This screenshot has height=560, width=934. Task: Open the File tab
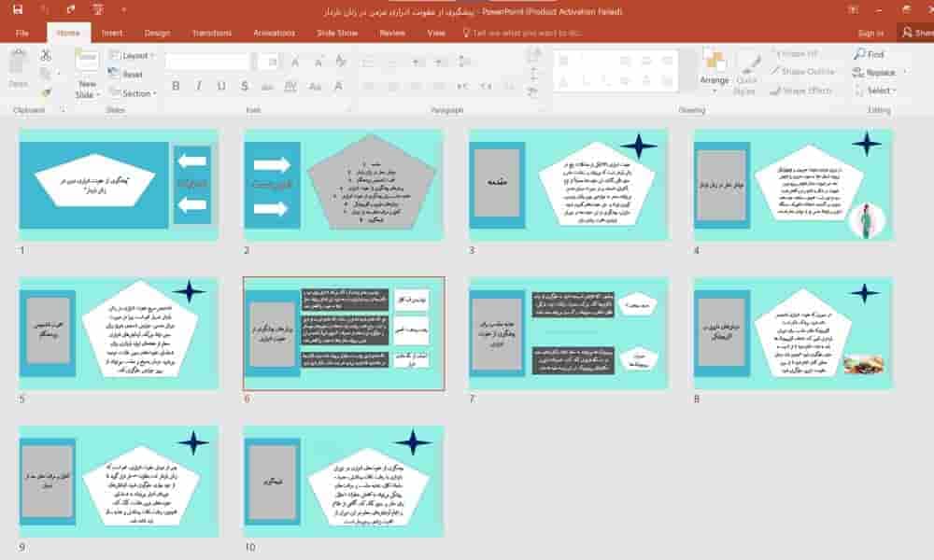(x=22, y=33)
